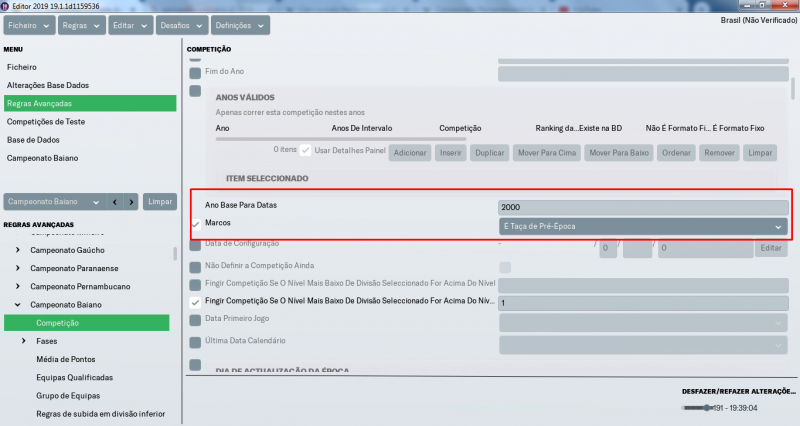The height and width of the screenshot is (426, 800).
Task: Toggle the Marcos checkbox
Action: (x=195, y=226)
